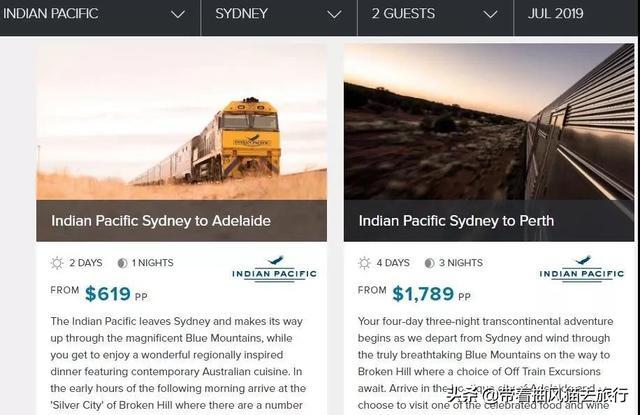Open the sunset train carriage photo
640x415 pixels.
[x=489, y=122]
